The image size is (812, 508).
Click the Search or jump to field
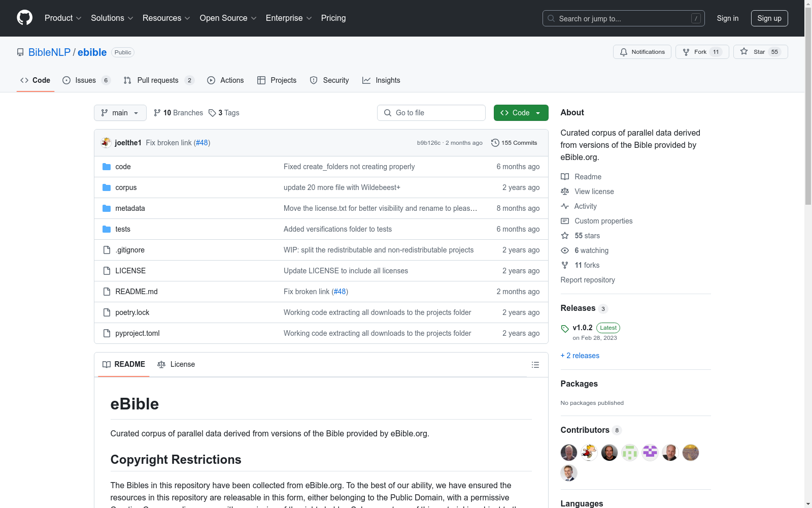click(624, 18)
